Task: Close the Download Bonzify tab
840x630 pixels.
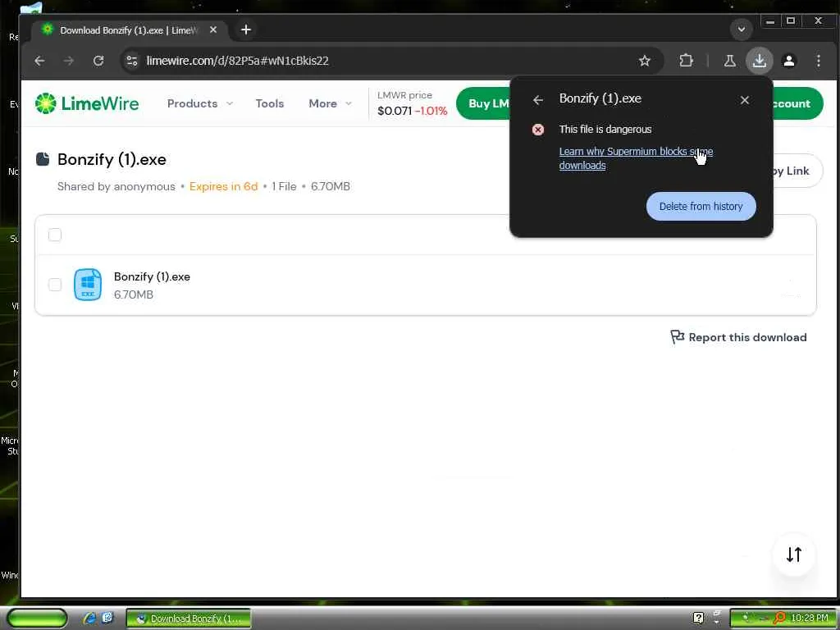Action: point(213,30)
